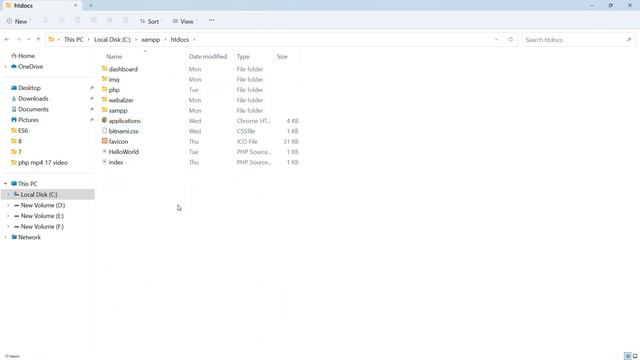The image size is (640, 360).
Task: Open the See more ellipsis menu
Action: (x=211, y=20)
